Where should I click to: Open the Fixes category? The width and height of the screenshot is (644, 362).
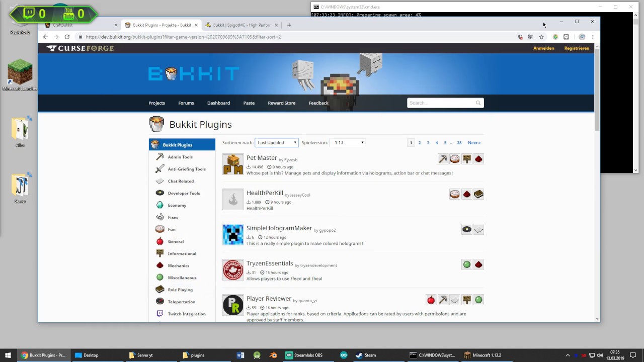coord(173,217)
